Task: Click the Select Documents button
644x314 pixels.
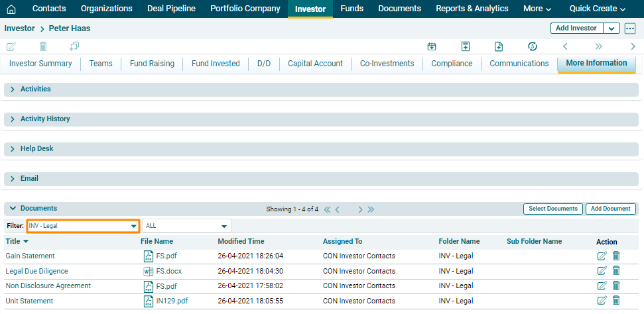Action: pyautogui.click(x=553, y=209)
